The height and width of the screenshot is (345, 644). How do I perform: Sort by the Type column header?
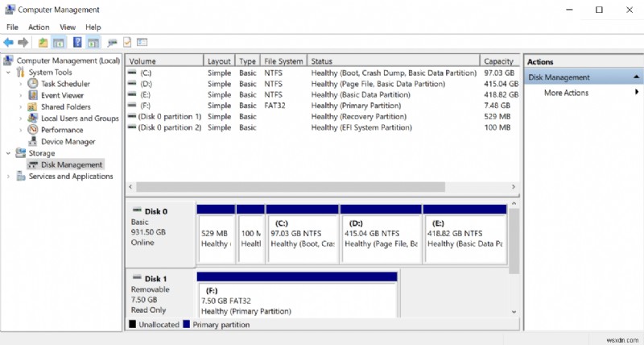pos(248,60)
